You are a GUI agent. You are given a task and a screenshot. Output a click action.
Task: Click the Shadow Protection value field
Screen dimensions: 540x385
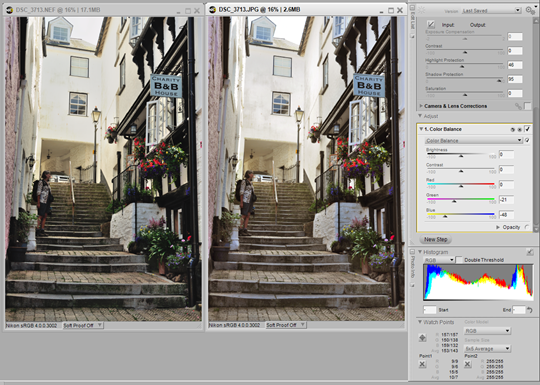[515, 79]
